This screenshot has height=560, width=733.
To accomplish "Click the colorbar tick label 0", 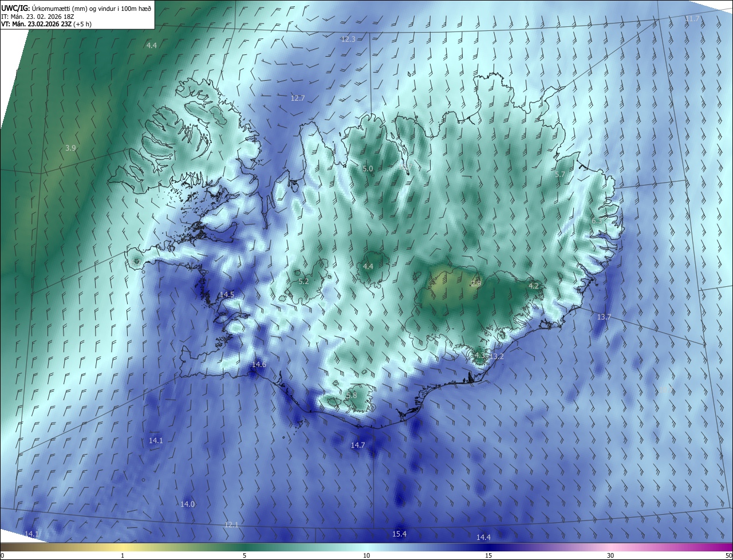I will click(2, 556).
